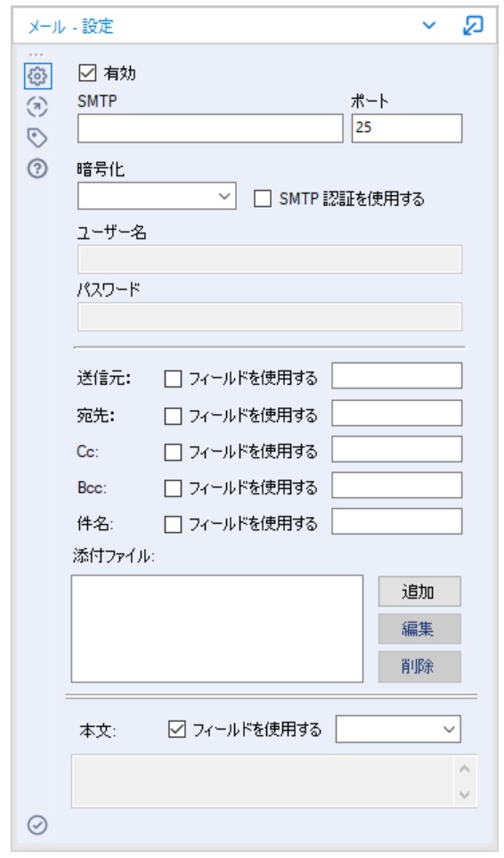The height and width of the screenshot is (858, 504).
Task: Open the navigation arrow circle icon
Action: click(x=37, y=107)
